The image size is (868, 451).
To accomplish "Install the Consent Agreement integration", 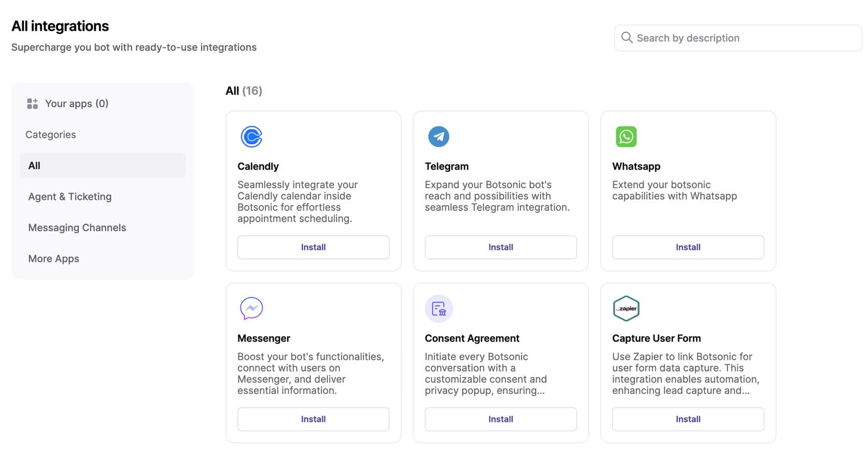I will pyautogui.click(x=501, y=419).
